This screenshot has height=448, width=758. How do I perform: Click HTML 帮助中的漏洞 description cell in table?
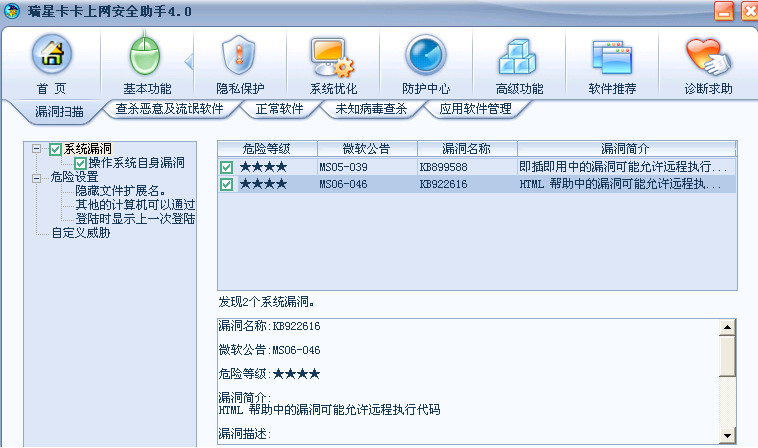[x=620, y=184]
